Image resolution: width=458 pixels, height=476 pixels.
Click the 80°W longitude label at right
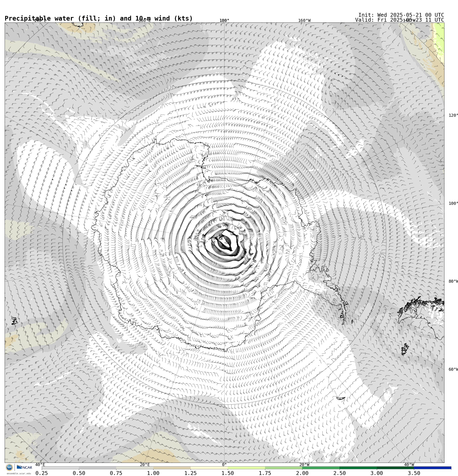click(453, 281)
